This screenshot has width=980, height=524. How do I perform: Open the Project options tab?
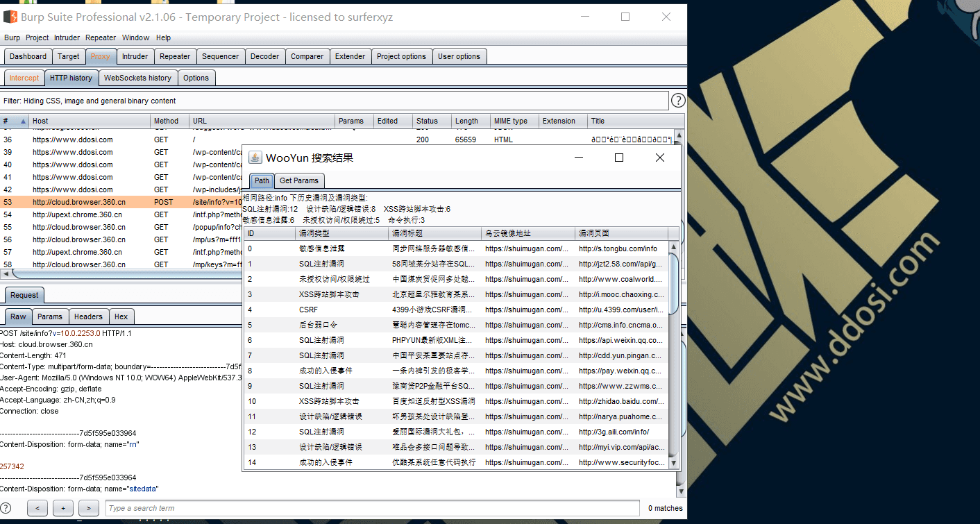tap(402, 56)
